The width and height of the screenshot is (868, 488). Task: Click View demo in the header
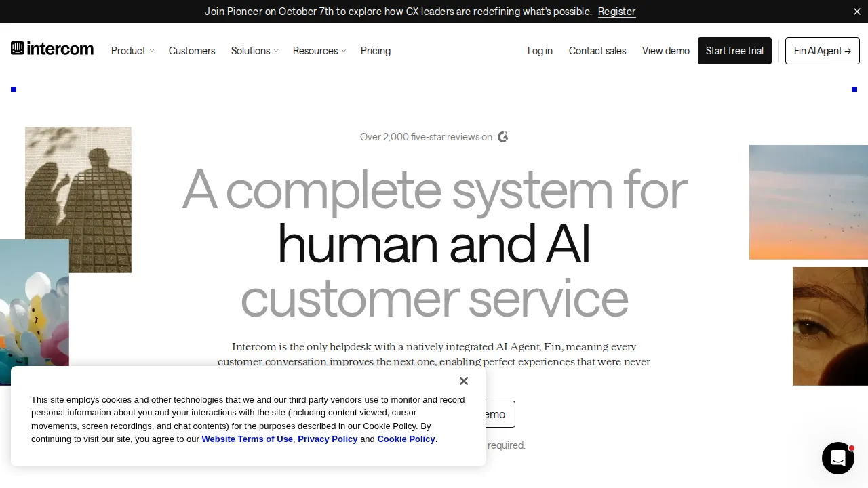[x=666, y=51]
